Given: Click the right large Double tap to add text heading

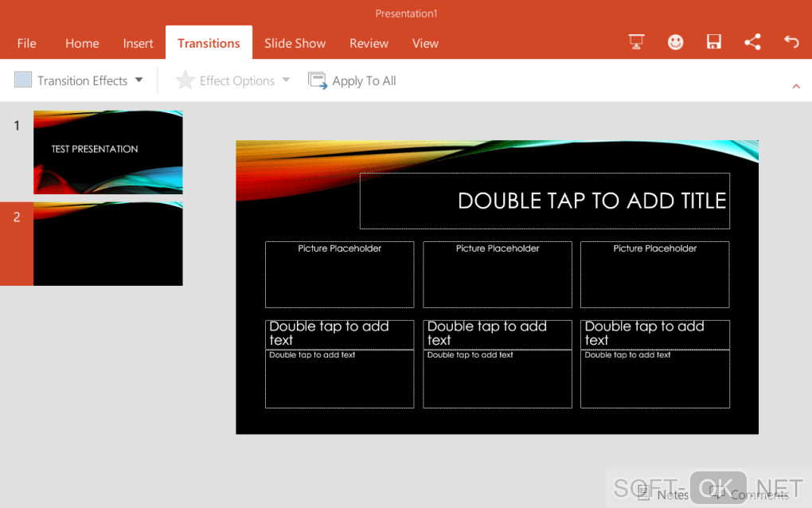Looking at the screenshot, I should (655, 334).
